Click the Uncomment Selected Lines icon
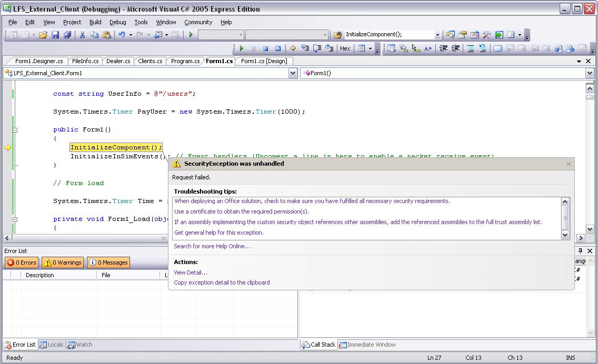598x364 pixels. [483, 48]
